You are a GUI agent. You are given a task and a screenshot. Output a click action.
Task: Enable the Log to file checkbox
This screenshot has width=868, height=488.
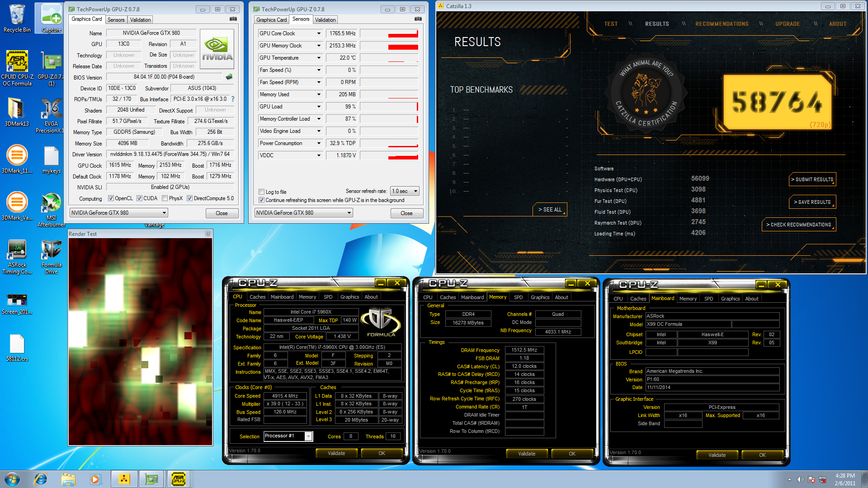coord(261,192)
